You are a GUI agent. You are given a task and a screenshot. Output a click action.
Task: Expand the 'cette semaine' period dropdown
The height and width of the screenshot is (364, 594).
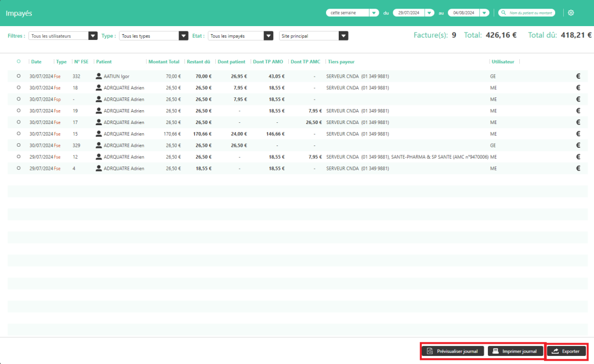tap(374, 13)
